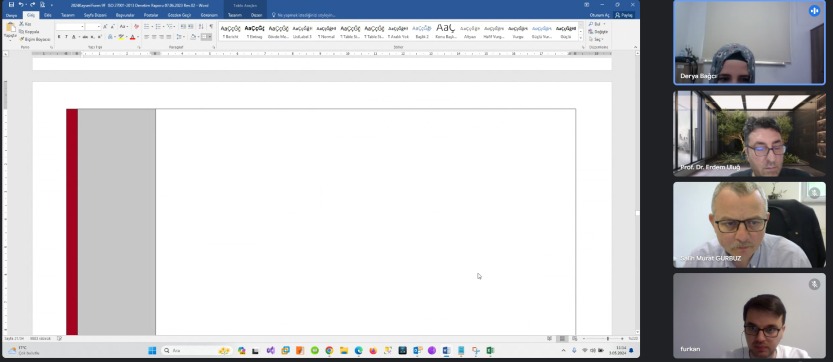Click the Paylaş share button
The height and width of the screenshot is (362, 833).
click(624, 15)
